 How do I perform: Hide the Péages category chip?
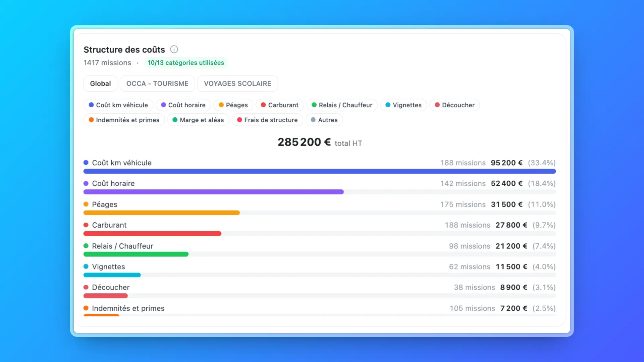tap(233, 105)
